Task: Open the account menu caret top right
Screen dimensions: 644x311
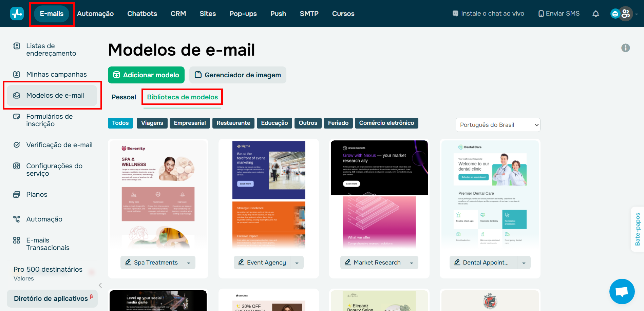Action: (x=637, y=14)
